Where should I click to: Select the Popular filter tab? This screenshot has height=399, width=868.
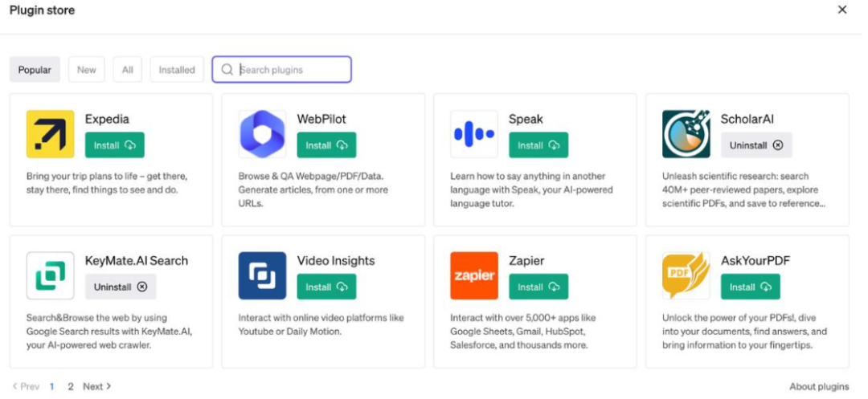pos(35,70)
